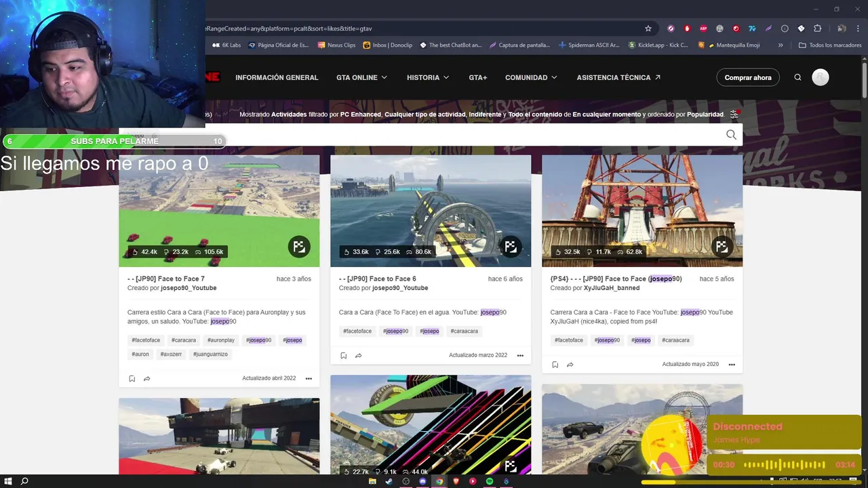This screenshot has height=488, width=868.
Task: Click the #juanguarnizo tag
Action: (210, 354)
